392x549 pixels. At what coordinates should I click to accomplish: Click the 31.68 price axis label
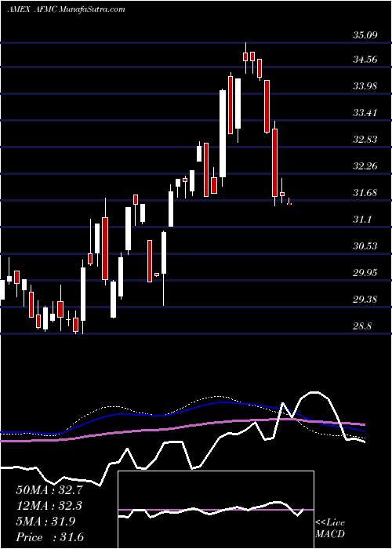click(365, 192)
